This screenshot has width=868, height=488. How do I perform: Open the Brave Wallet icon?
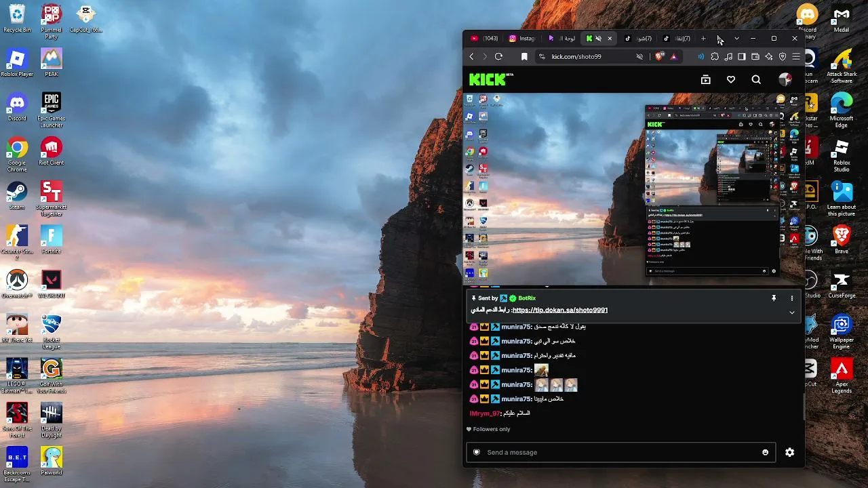(755, 57)
